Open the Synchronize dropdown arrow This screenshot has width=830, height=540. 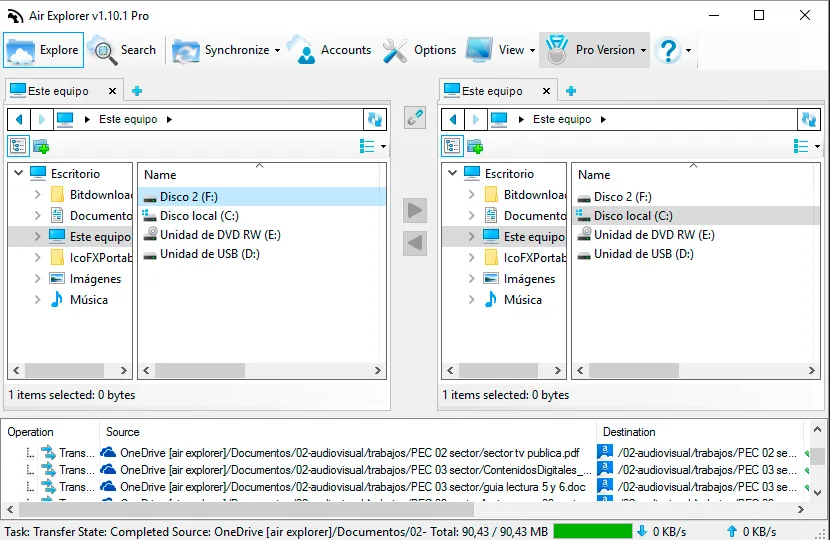pos(277,50)
